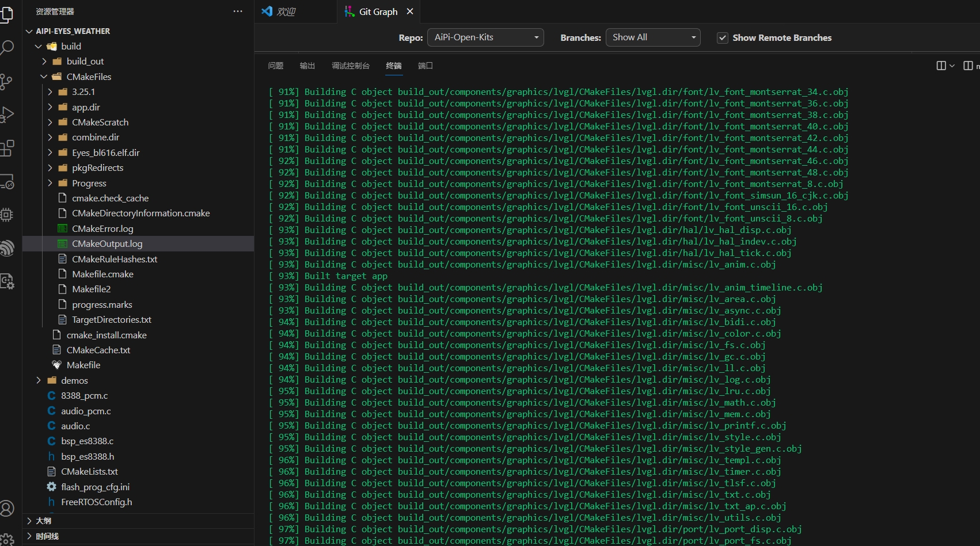Open the Makefile with the gnu icon

click(138, 365)
